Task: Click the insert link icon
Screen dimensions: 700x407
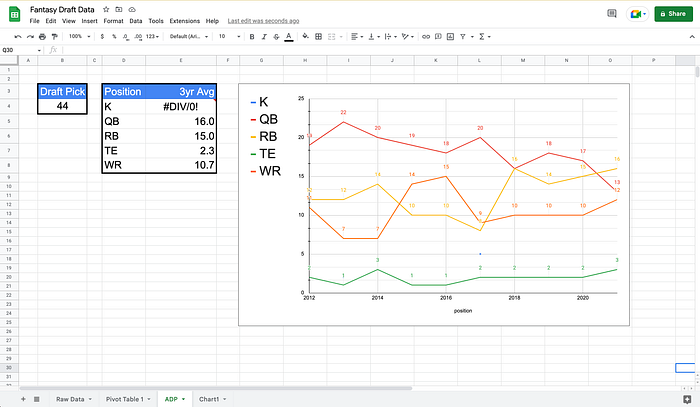Action: pyautogui.click(x=426, y=37)
